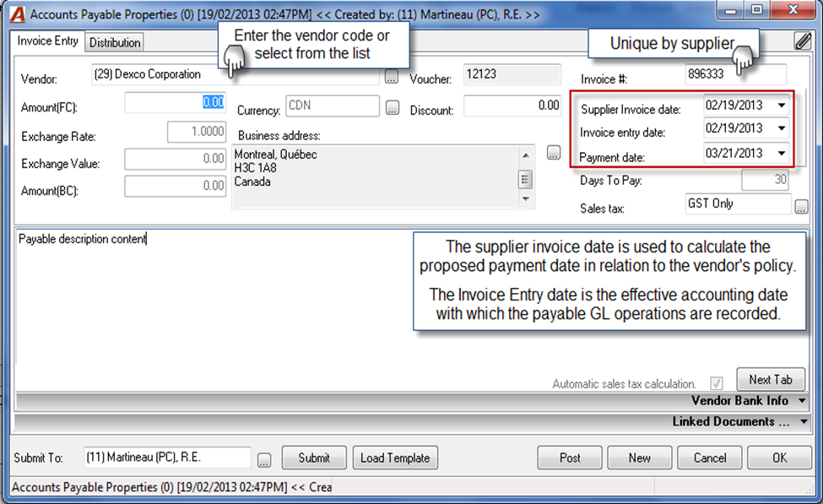Maximize the Accounts Payable Properties window
The image size is (823, 504).
tap(757, 9)
